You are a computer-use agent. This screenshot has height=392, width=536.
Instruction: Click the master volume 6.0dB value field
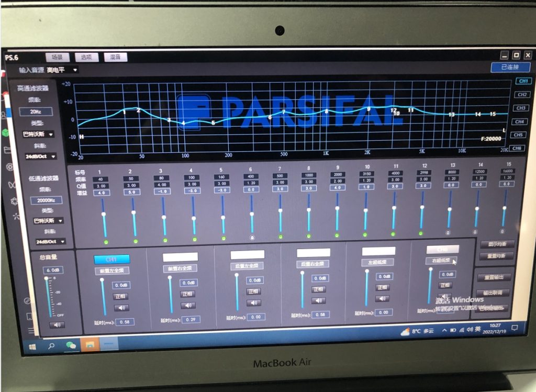pyautogui.click(x=53, y=271)
